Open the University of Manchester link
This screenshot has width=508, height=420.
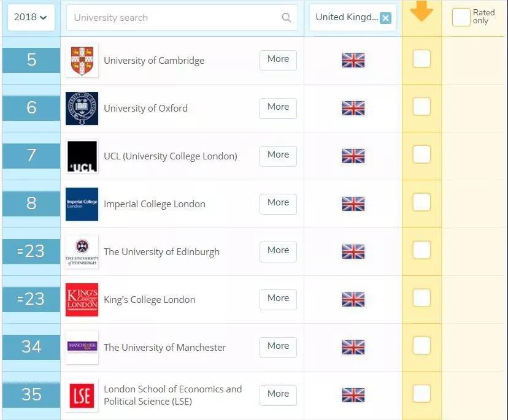pos(164,348)
